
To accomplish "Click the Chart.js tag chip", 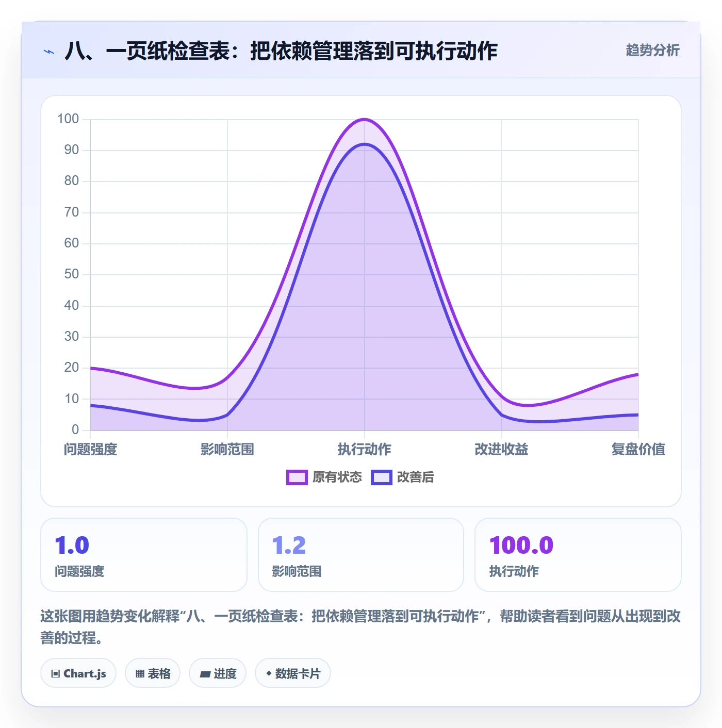I will (x=78, y=673).
